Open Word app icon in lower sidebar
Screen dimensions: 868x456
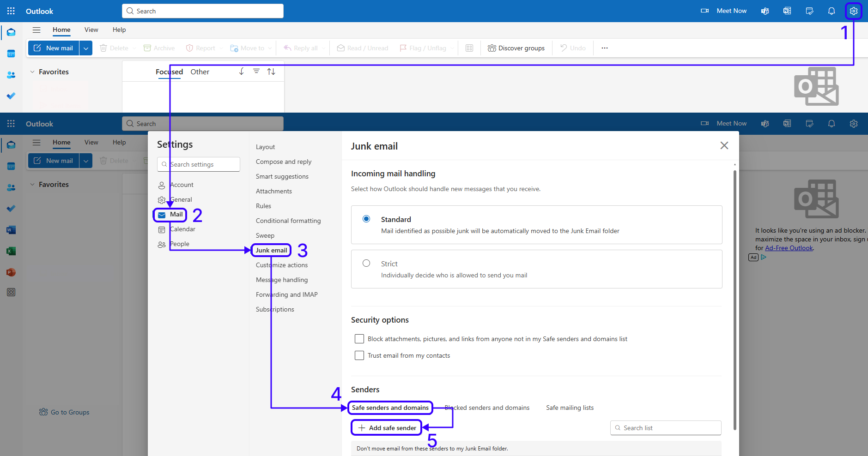11,230
